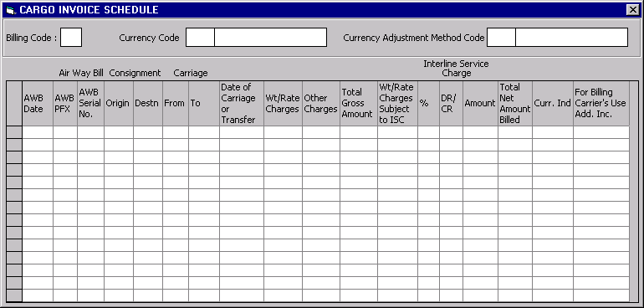Click the first-row cell under Origin
This screenshot has height=308, width=644.
click(119, 132)
